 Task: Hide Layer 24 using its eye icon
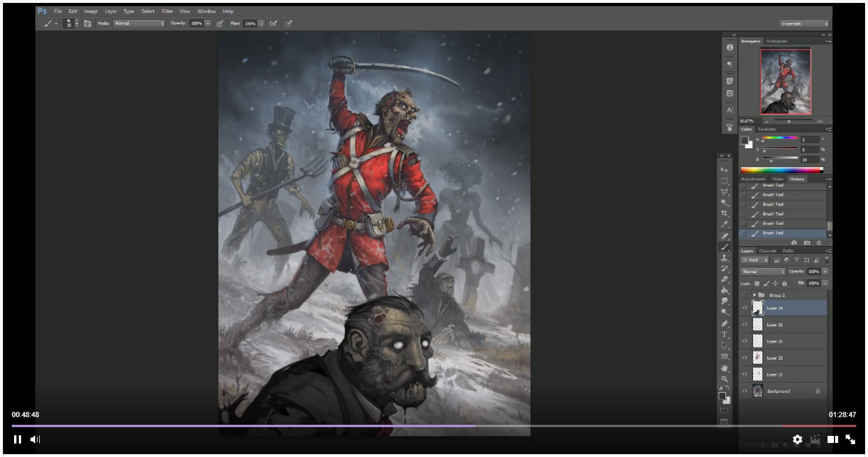745,308
